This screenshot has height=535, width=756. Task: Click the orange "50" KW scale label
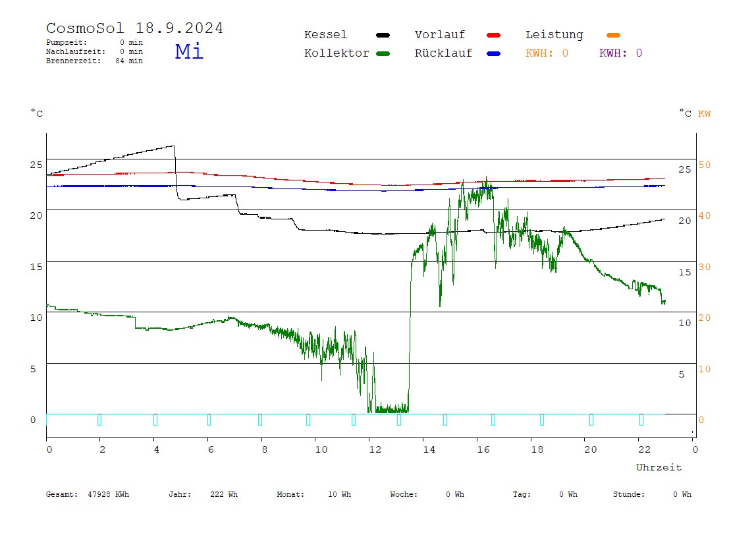coord(705,165)
